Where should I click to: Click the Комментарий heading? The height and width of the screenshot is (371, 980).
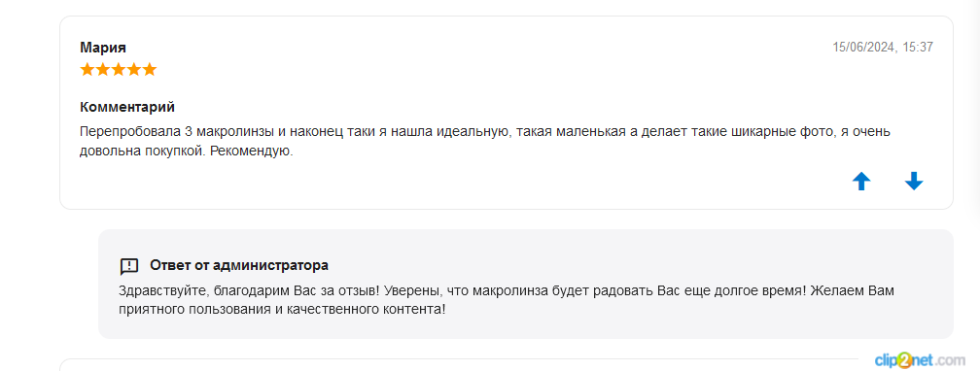point(127,107)
